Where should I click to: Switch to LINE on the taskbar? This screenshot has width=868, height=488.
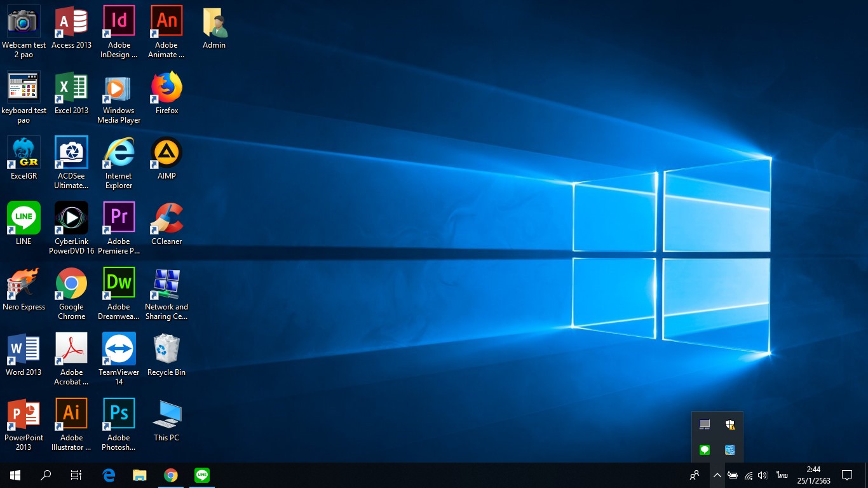coord(201,475)
